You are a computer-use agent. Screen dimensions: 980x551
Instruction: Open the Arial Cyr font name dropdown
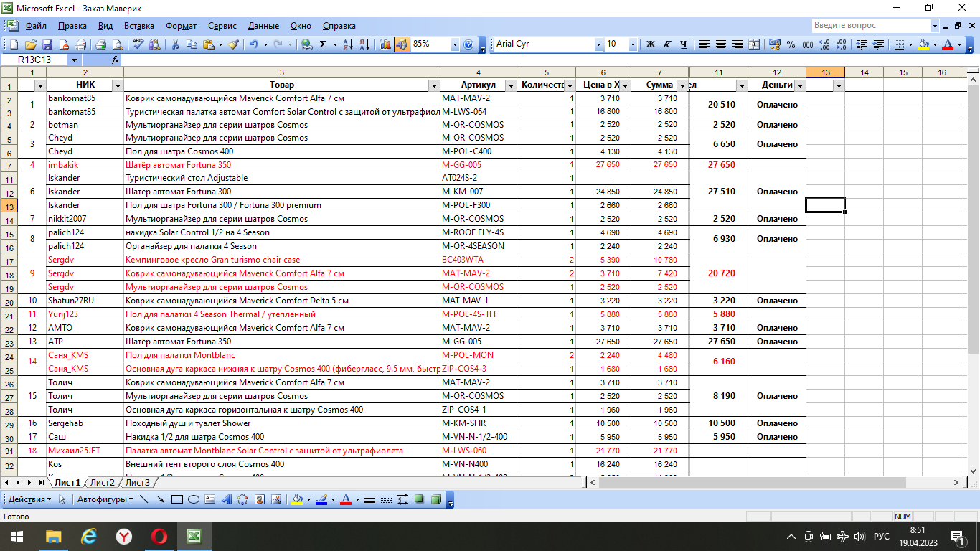[x=598, y=44]
